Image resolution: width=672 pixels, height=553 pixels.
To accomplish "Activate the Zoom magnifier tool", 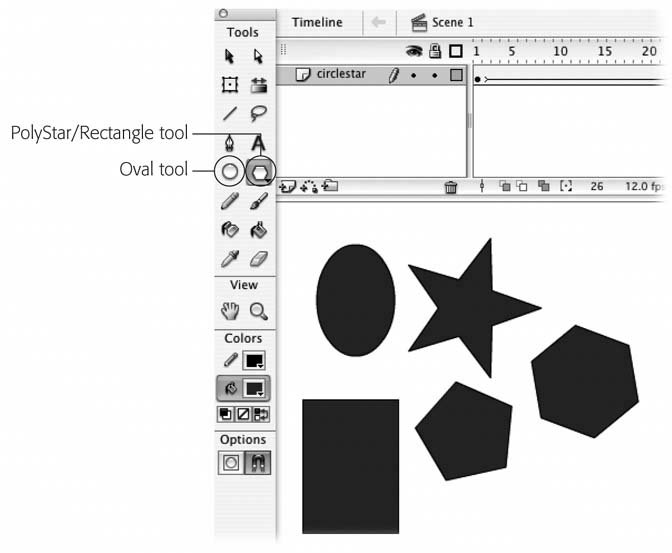I will pyautogui.click(x=259, y=311).
